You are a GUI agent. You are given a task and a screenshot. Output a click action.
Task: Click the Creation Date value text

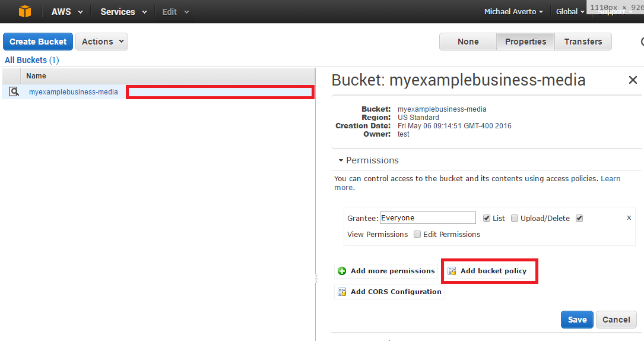point(454,126)
